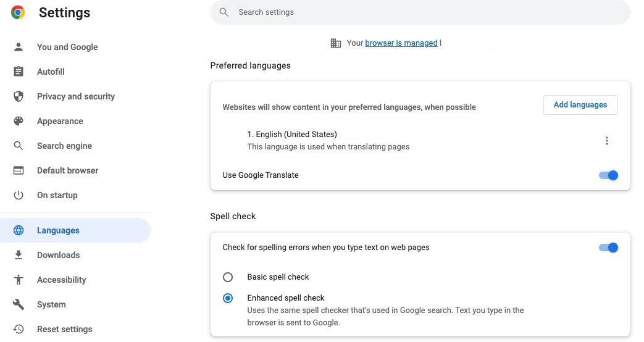Select the Enhanced spell check radio option
This screenshot has height=342, width=644.
coord(228,298)
